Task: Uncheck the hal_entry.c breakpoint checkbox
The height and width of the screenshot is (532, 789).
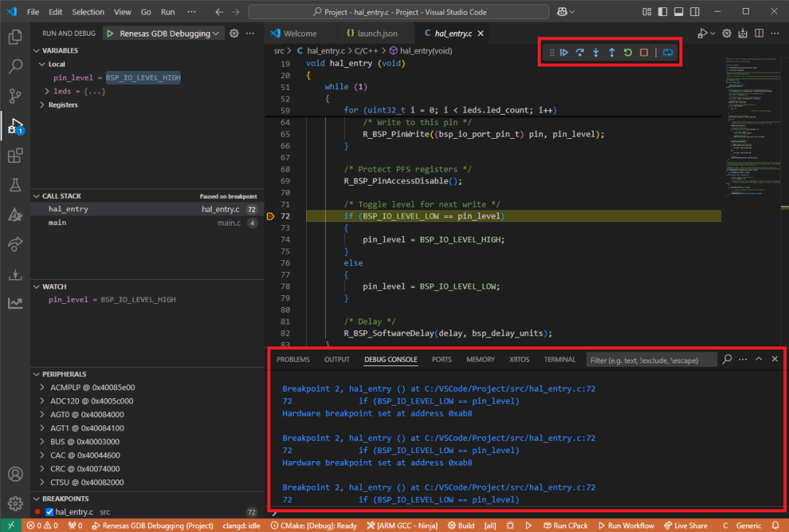Action: (x=50, y=512)
